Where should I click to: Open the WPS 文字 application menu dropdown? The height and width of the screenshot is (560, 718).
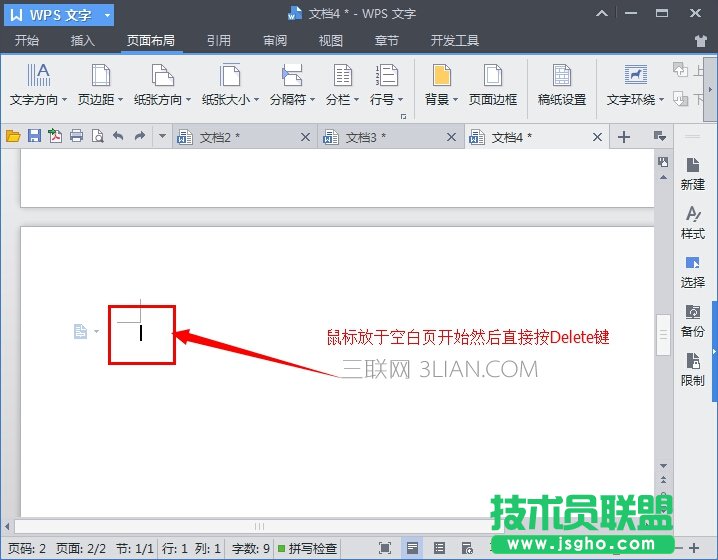(107, 15)
